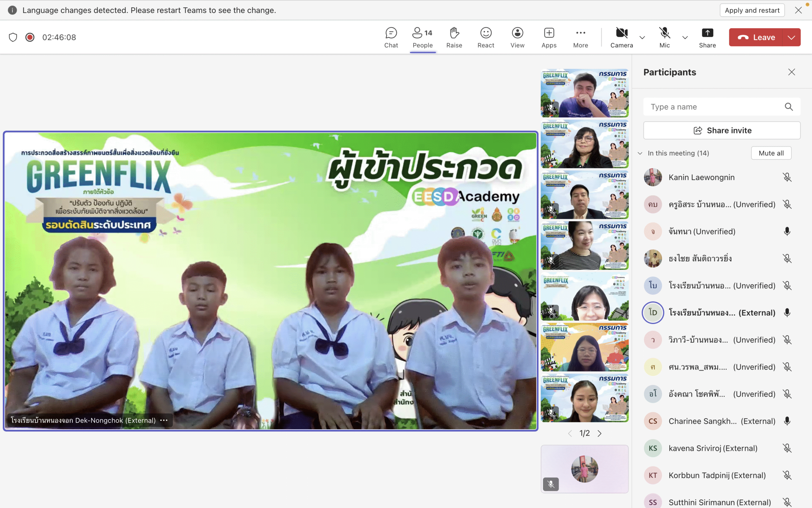Turn on the Camera
Image resolution: width=812 pixels, height=508 pixels.
(621, 37)
